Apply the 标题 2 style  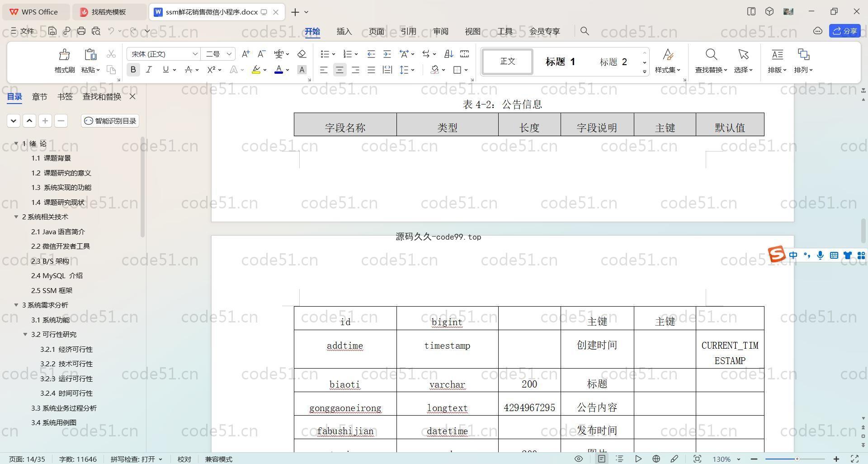(x=613, y=62)
